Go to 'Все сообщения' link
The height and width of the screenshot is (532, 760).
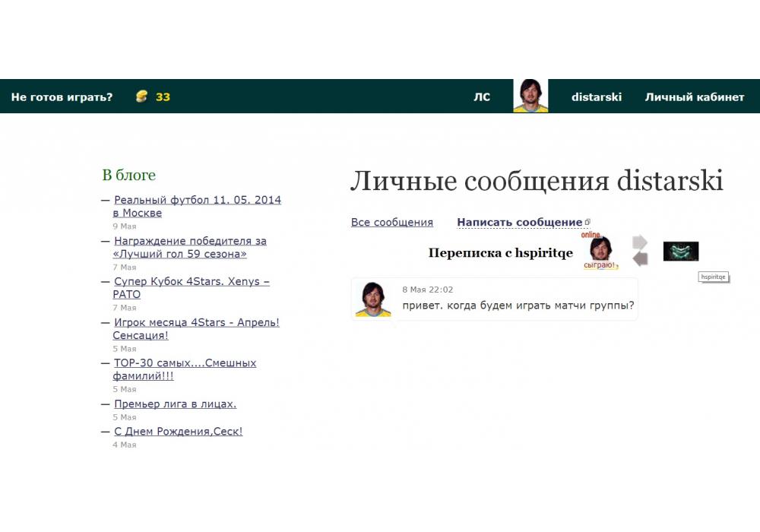click(x=392, y=223)
